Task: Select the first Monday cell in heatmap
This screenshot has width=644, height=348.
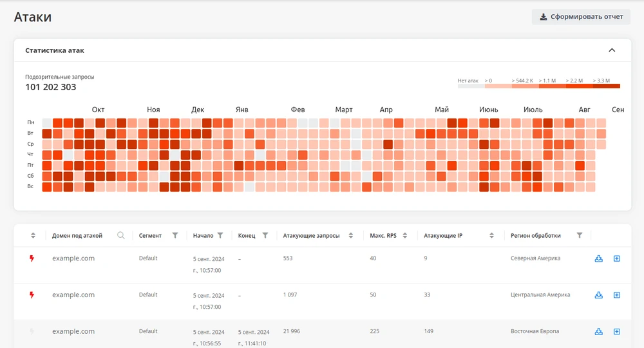Action: (x=47, y=122)
